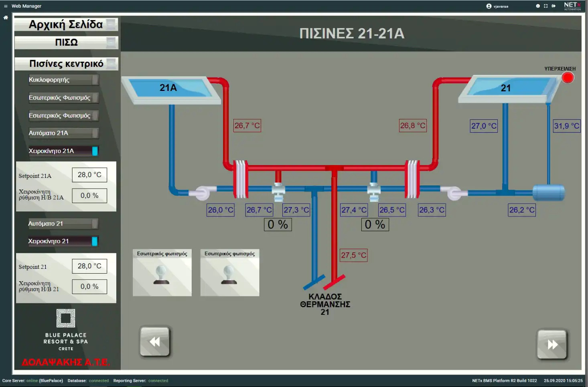Click the rewind double-arrow previous page button

(155, 342)
